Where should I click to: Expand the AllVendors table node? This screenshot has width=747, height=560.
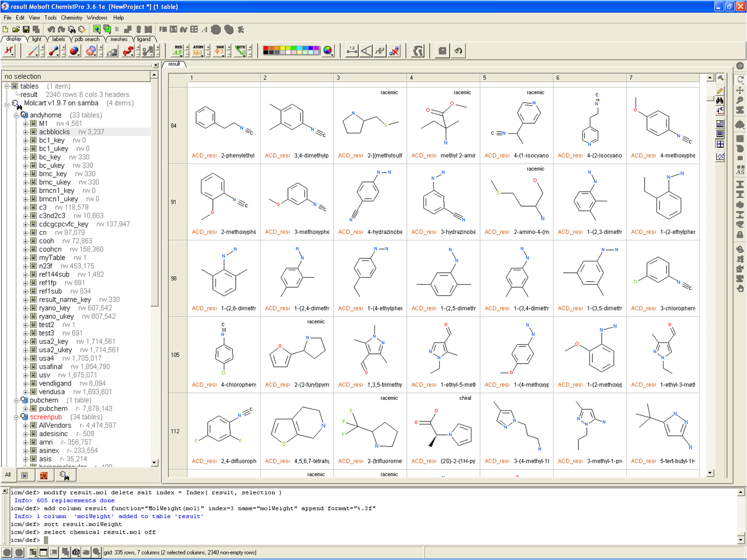click(x=25, y=426)
